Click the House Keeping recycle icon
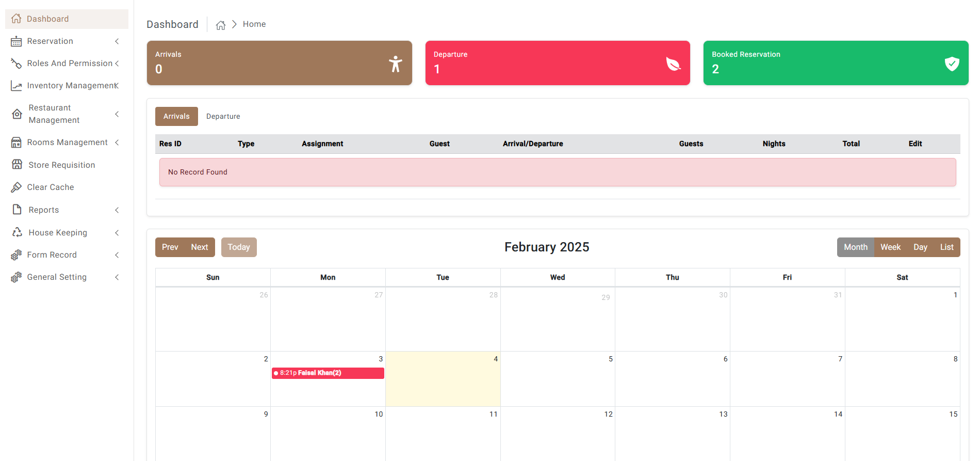 [x=17, y=232]
